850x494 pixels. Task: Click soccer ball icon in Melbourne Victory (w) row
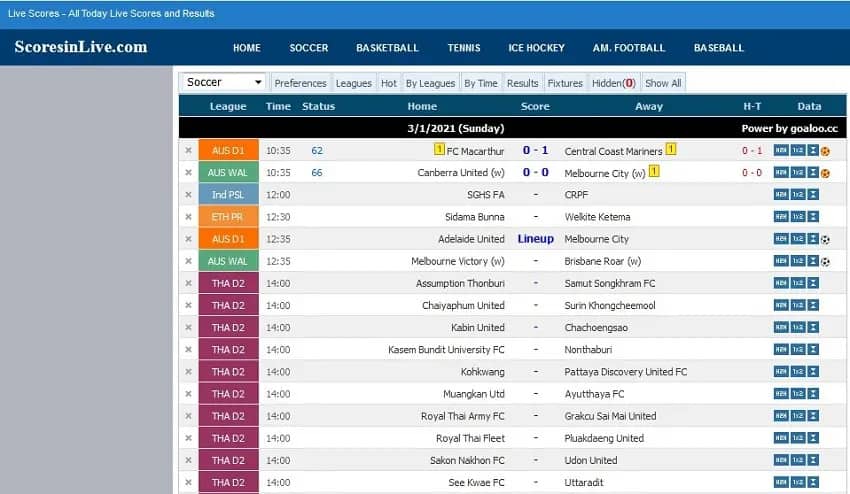pyautogui.click(x=825, y=262)
